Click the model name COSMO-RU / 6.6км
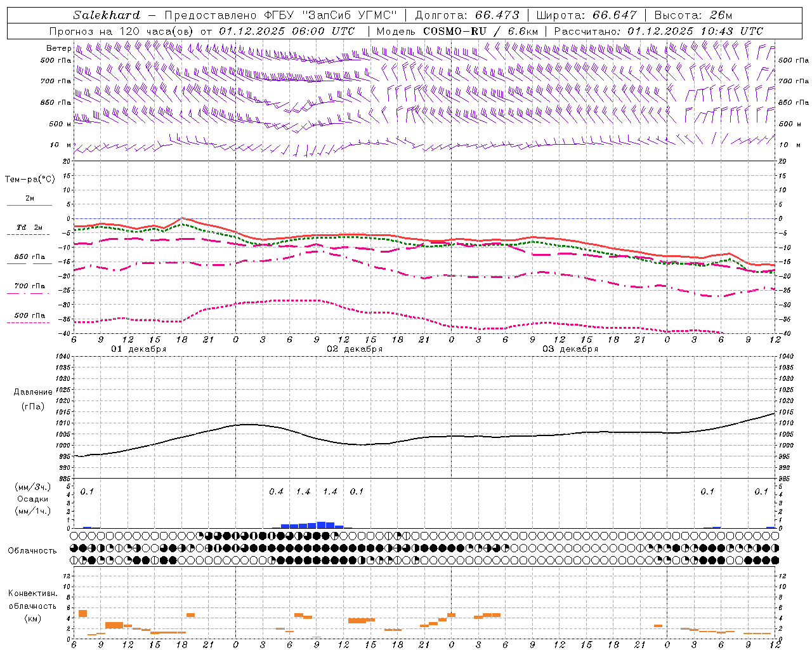The height and width of the screenshot is (650, 812). pyautogui.click(x=481, y=31)
